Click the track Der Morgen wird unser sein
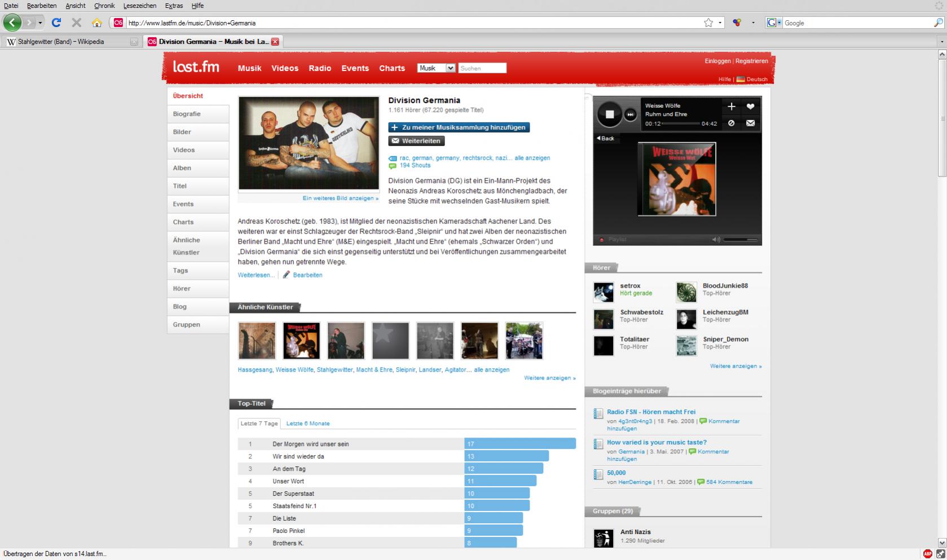 click(311, 444)
